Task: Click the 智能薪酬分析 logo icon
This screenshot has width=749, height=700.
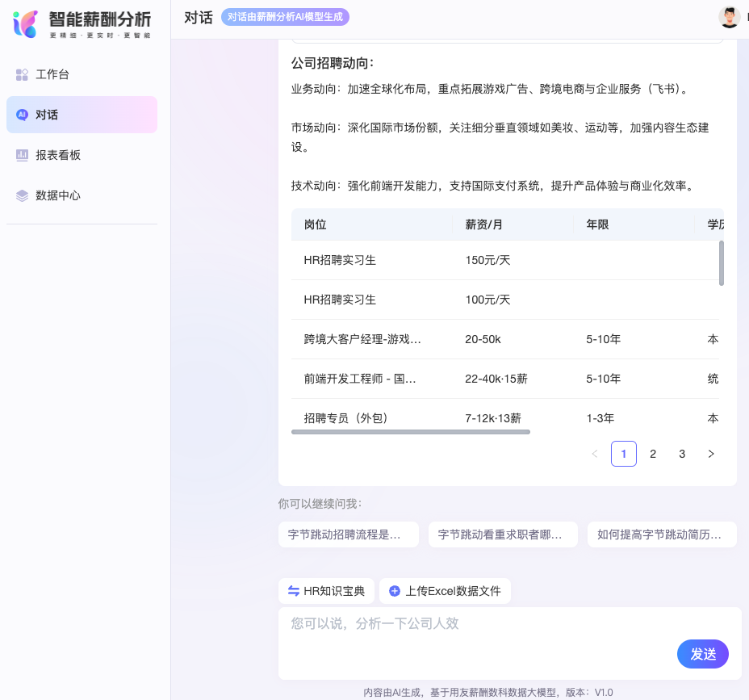Action: click(x=23, y=23)
